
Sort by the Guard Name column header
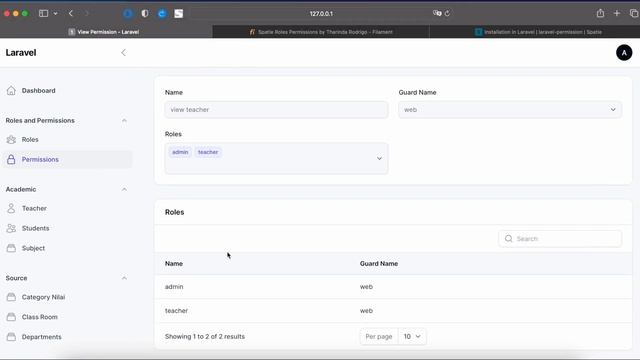[x=379, y=264]
